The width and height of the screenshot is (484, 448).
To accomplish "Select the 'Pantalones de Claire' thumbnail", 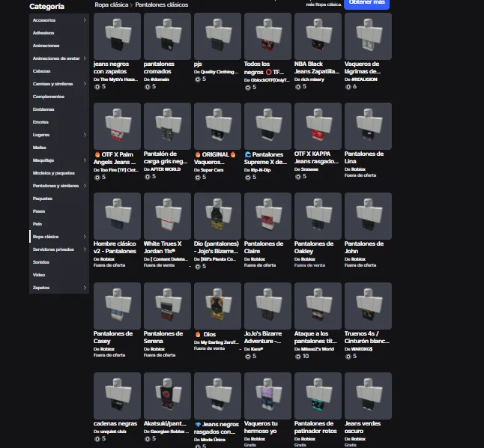I will 267,216.
